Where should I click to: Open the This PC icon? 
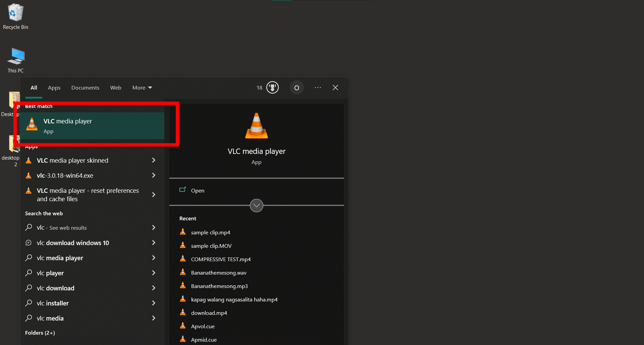[15, 57]
